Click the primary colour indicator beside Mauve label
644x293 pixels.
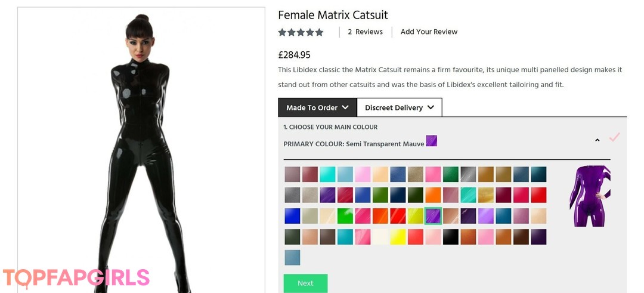431,141
